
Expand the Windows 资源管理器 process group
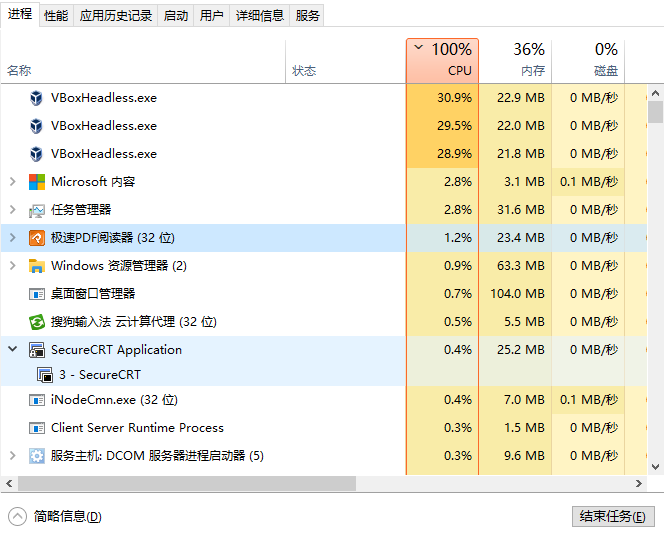coord(12,266)
